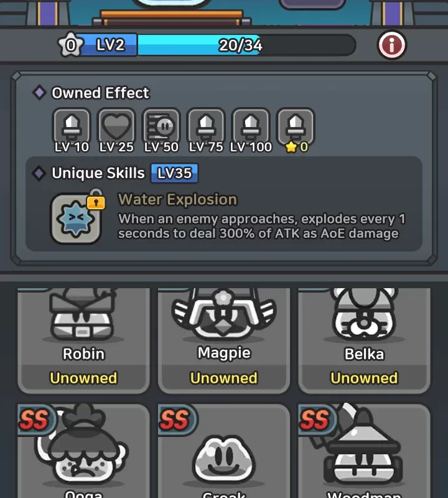This screenshot has width=448, height=498.
Task: Select the Magpie character card
Action: (224, 341)
